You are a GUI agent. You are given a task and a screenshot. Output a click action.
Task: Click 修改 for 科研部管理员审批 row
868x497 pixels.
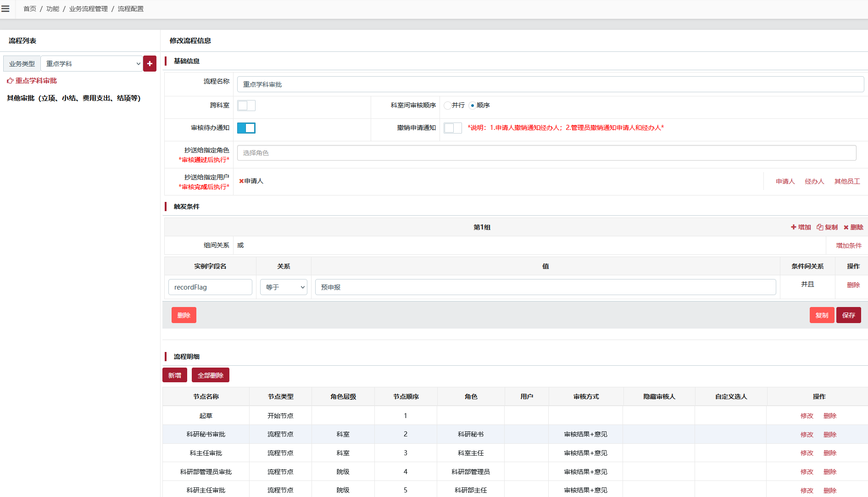click(x=807, y=472)
